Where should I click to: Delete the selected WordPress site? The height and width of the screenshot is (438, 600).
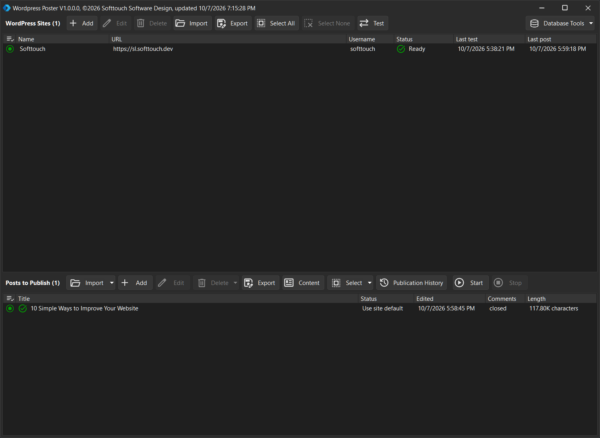coord(152,23)
